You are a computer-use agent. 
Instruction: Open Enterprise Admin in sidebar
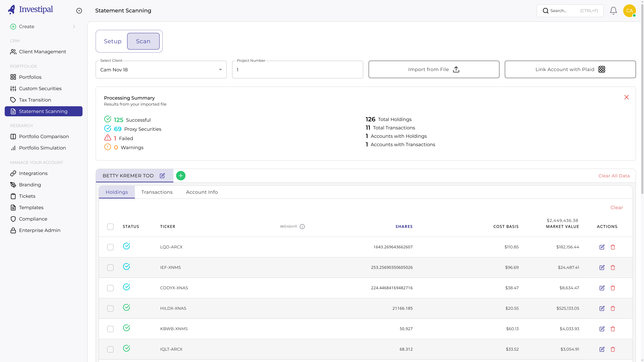point(44,230)
